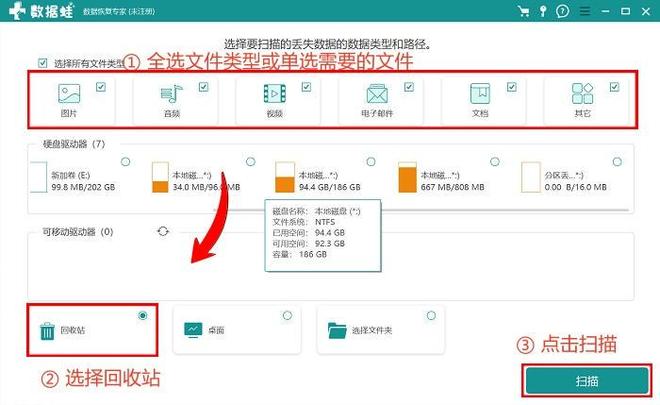This screenshot has width=660, height=405.
Task: Click the 667 MB/808 MB disk icon
Action: pos(407,177)
